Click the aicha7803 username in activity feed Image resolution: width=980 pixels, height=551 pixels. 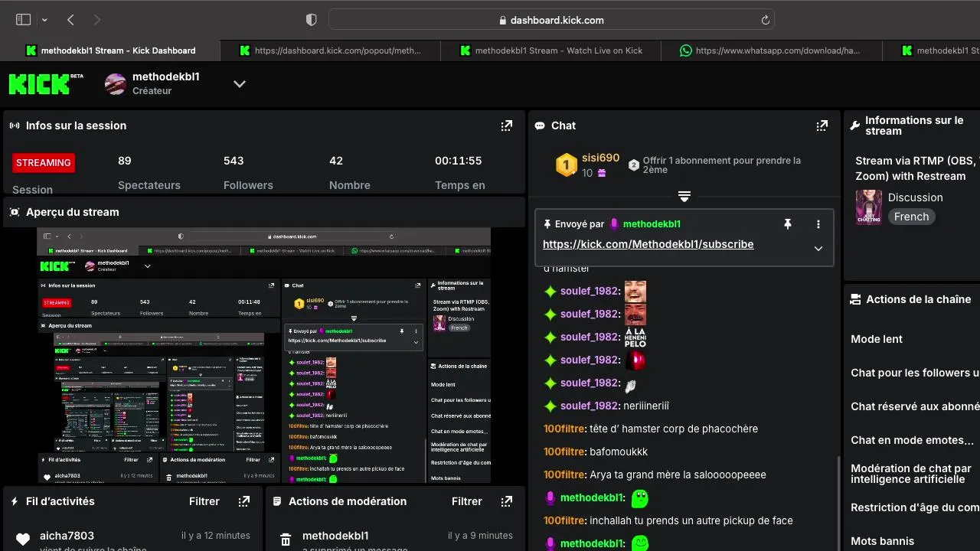pos(66,536)
